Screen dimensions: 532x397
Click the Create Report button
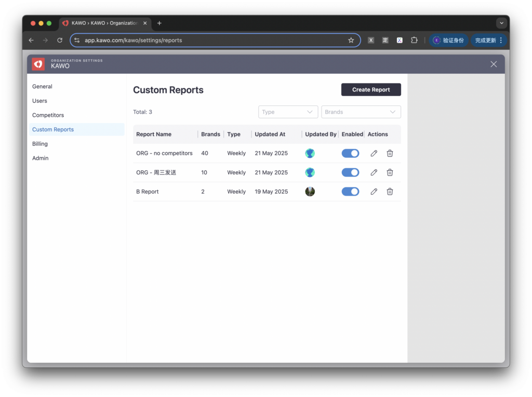[x=371, y=90]
